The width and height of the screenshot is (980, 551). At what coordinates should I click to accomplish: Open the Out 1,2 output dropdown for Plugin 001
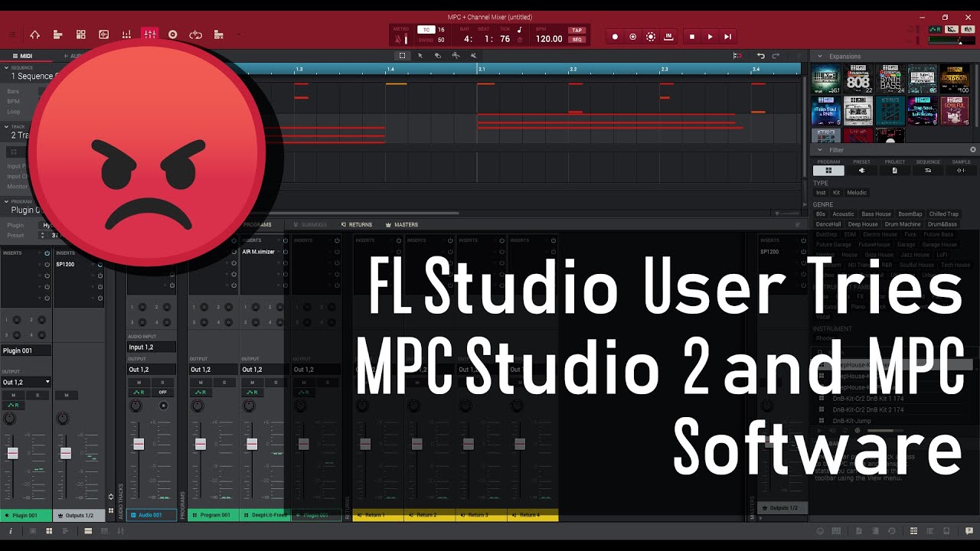(26, 382)
